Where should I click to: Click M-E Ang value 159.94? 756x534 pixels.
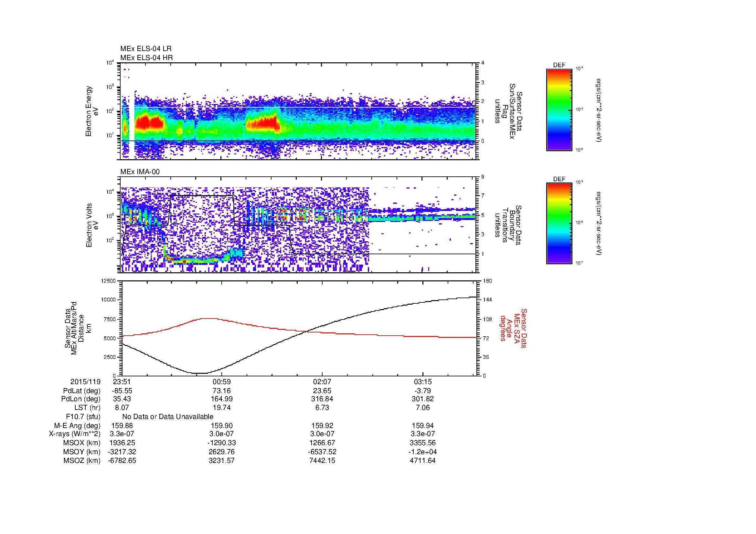[x=423, y=425]
